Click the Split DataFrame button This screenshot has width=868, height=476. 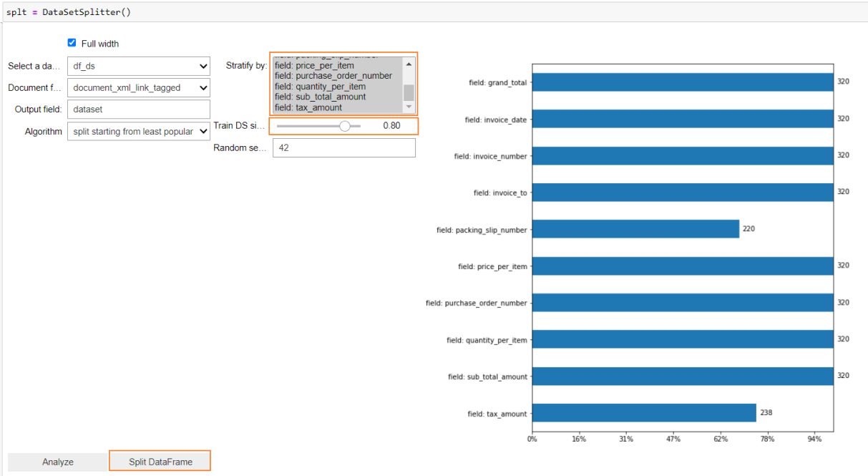coord(160,462)
